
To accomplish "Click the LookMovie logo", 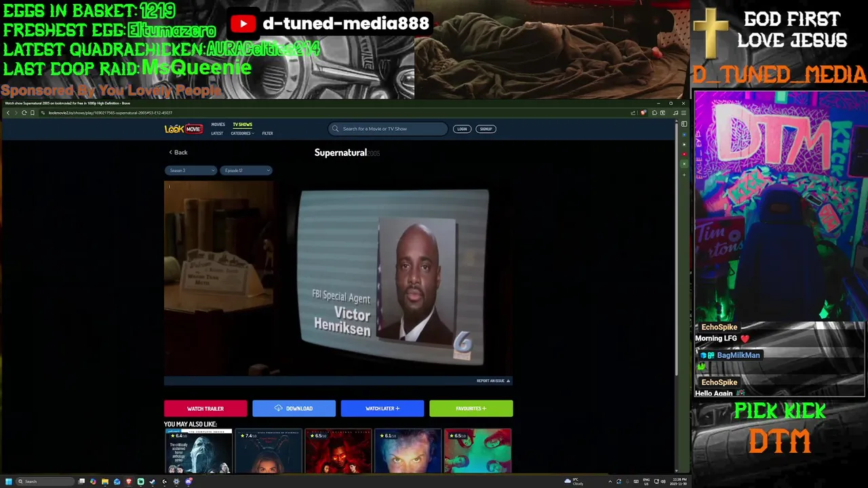I will 183,129.
